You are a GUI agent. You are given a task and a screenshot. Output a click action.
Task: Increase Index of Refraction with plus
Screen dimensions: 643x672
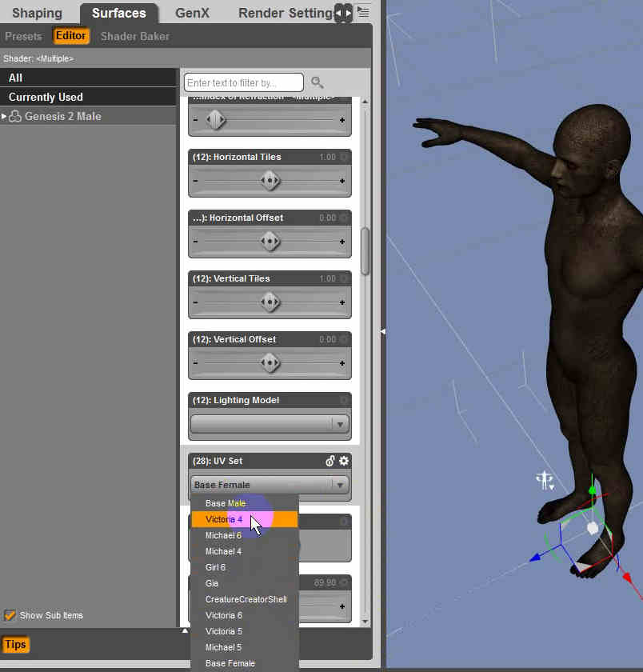coord(341,120)
